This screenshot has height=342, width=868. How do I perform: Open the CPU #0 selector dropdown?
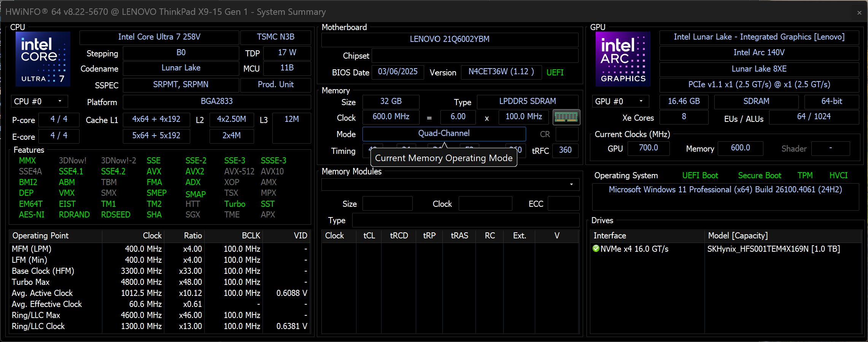pyautogui.click(x=39, y=101)
